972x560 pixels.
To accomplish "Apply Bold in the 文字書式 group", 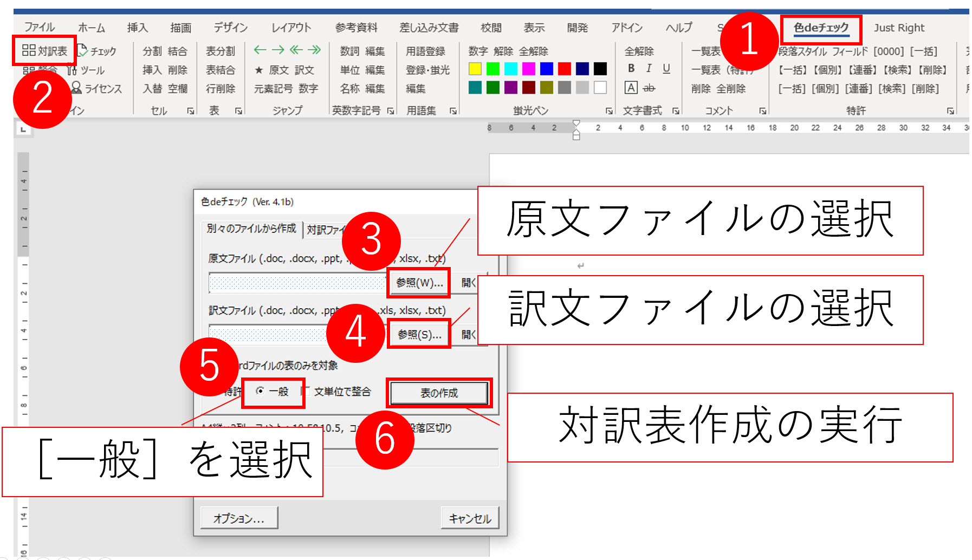I will point(631,68).
